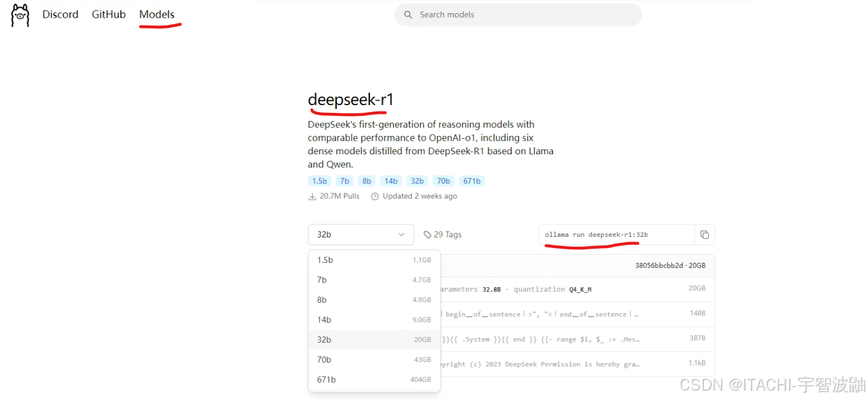Open the GitHub link
Viewport: 868px width, 400px height.
[x=108, y=14]
